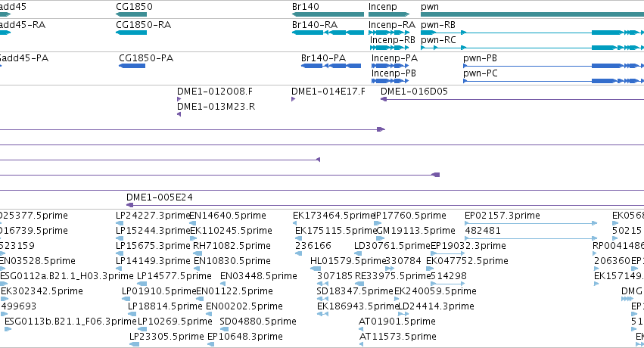Select the pwn-PC coding feature
Image resolution: width=644 pixels, height=348 pixels.
[553, 81]
